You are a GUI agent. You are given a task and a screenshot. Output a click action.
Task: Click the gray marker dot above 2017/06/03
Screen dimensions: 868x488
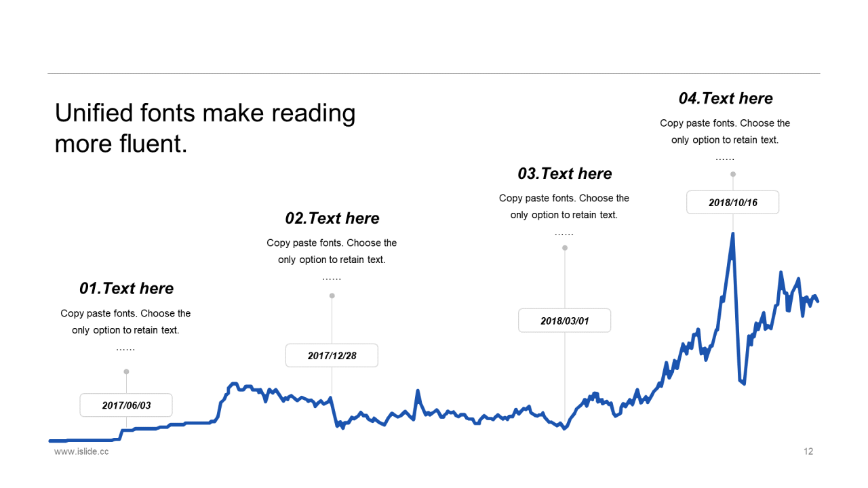pos(126,371)
